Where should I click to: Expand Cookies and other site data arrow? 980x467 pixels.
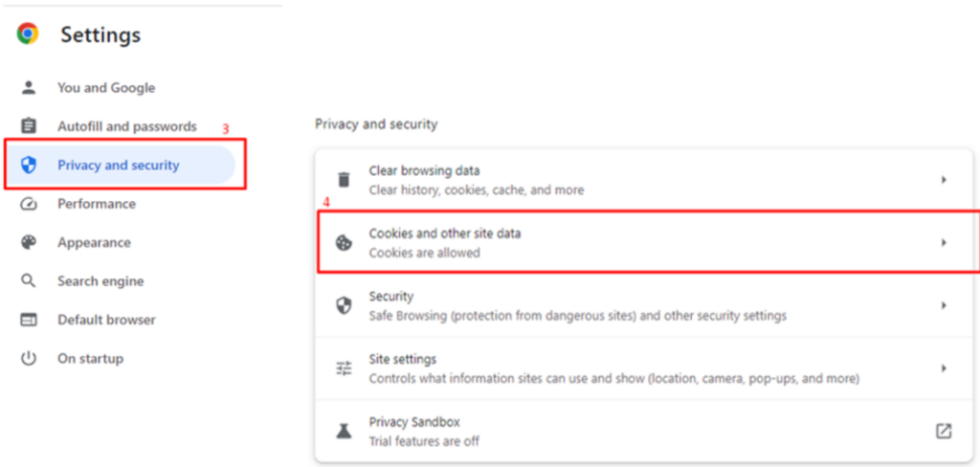(x=944, y=243)
